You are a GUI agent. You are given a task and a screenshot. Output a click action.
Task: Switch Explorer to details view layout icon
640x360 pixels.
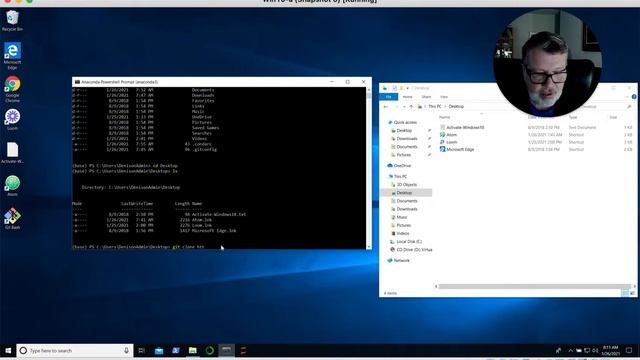point(624,293)
